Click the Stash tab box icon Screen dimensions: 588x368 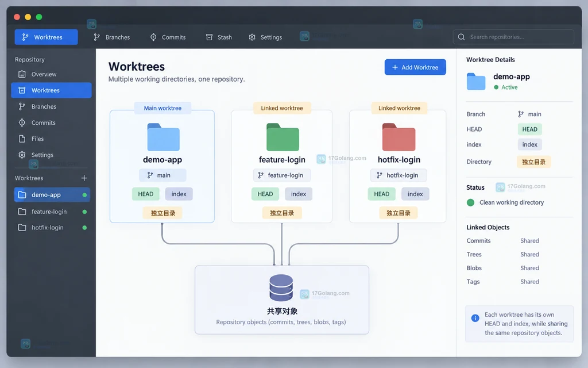[x=209, y=37]
